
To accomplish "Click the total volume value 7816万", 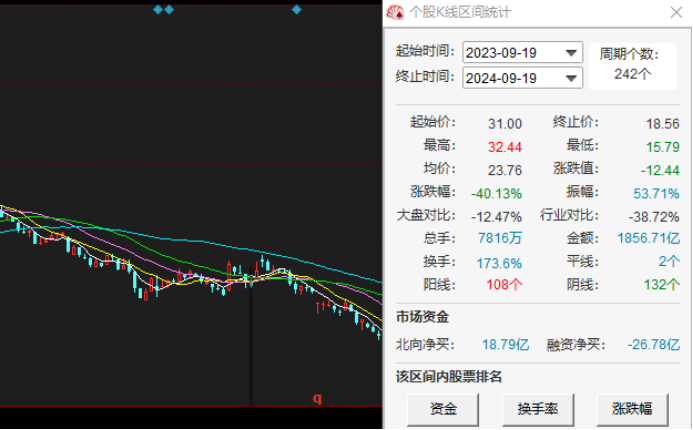I will click(x=500, y=238).
